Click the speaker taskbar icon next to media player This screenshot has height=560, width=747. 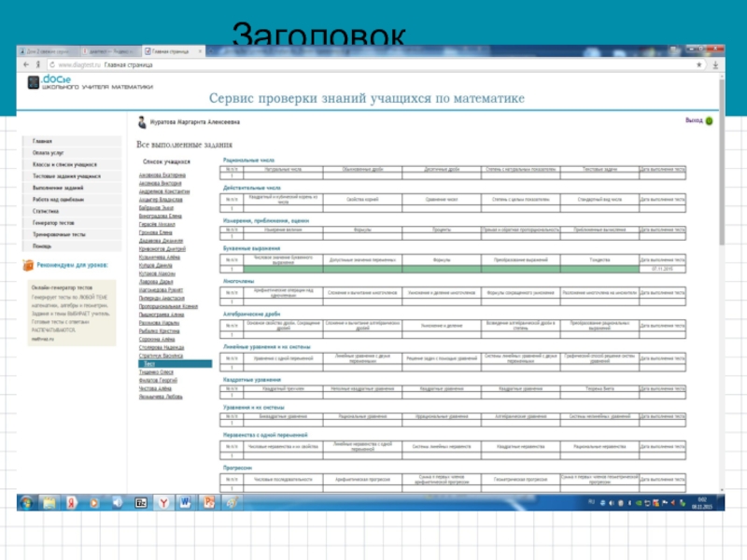coord(118,502)
